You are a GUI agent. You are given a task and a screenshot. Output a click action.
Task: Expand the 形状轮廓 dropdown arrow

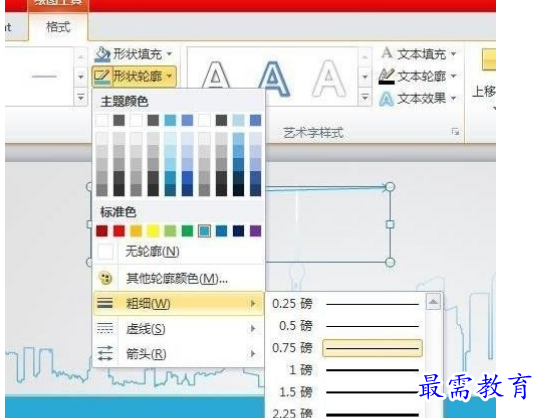[x=169, y=76]
